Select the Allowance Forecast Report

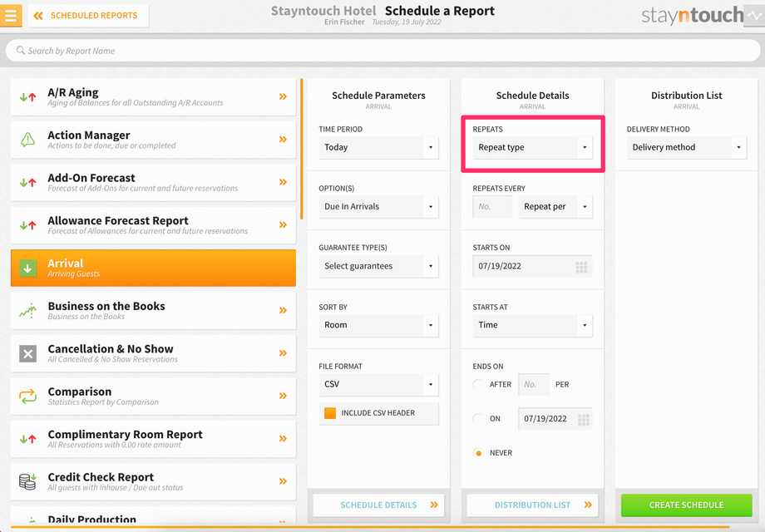pos(153,225)
